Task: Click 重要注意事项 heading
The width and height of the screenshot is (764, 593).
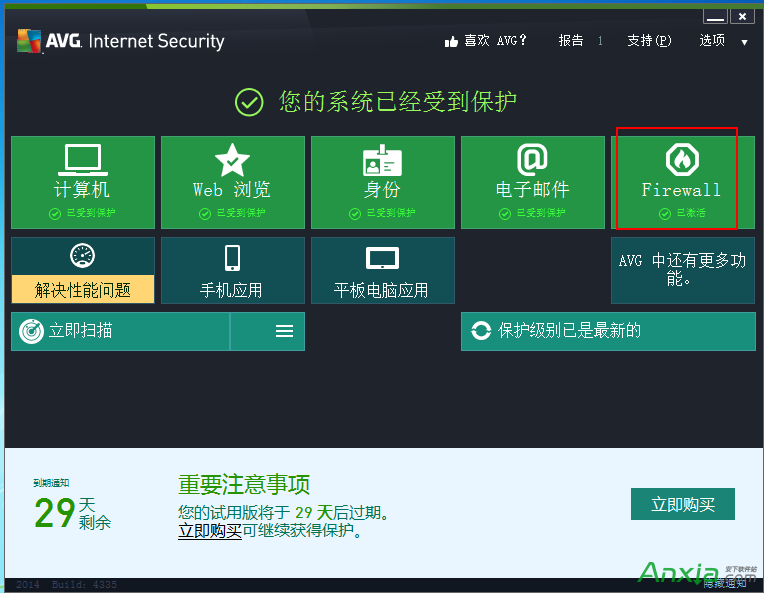Action: 244,484
